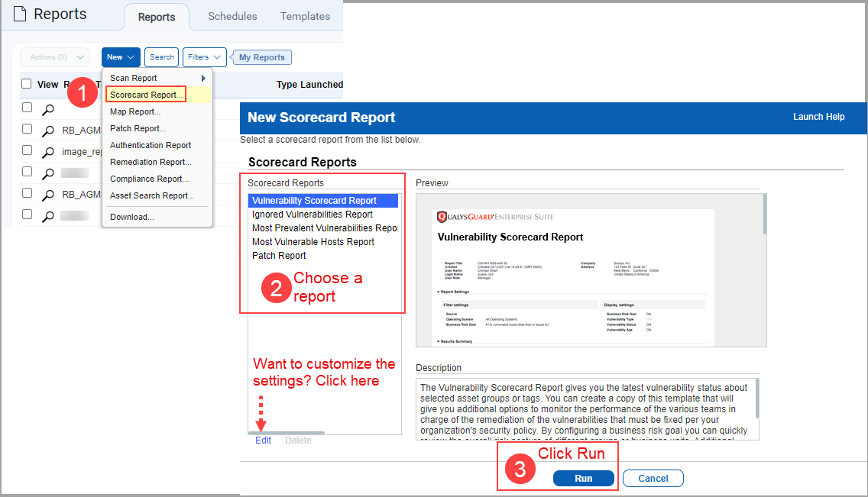The width and height of the screenshot is (868, 497).
Task: Click the image_rep report title
Action: [82, 151]
